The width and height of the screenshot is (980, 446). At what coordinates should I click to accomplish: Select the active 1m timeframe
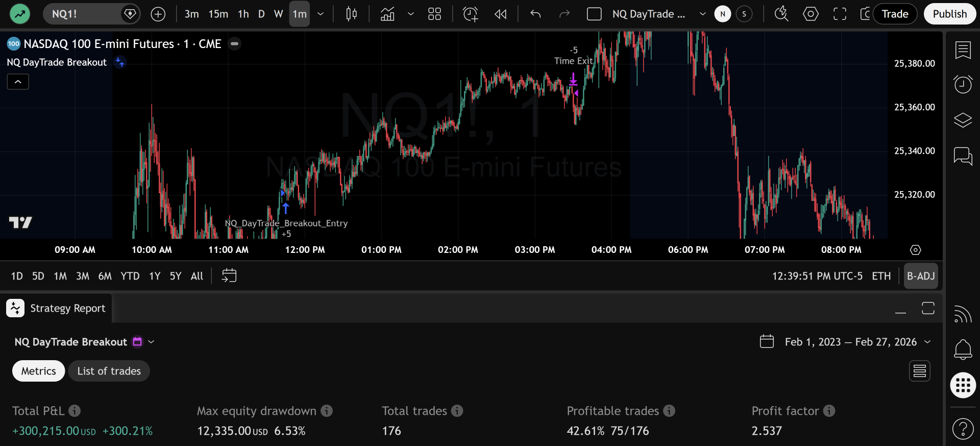(x=300, y=14)
